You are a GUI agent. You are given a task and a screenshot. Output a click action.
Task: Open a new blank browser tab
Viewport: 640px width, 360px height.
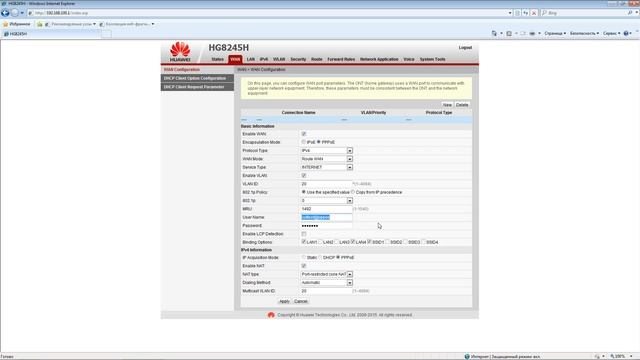pyautogui.click(x=106, y=34)
